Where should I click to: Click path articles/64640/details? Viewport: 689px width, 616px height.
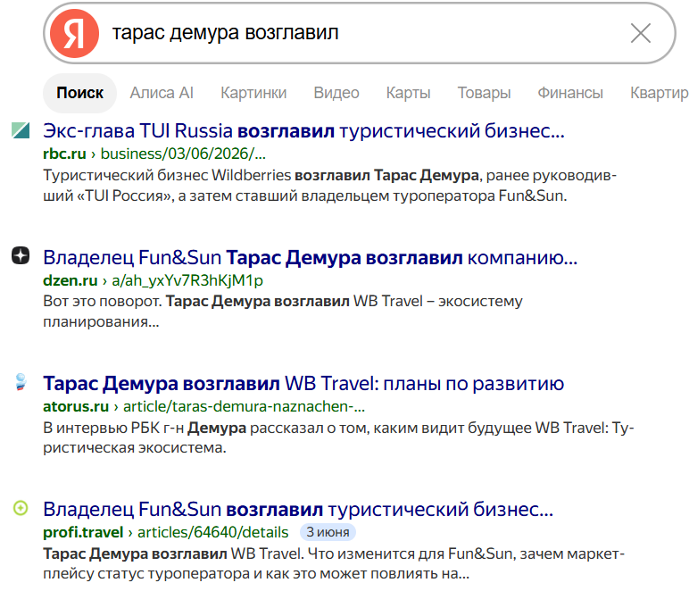click(x=213, y=532)
